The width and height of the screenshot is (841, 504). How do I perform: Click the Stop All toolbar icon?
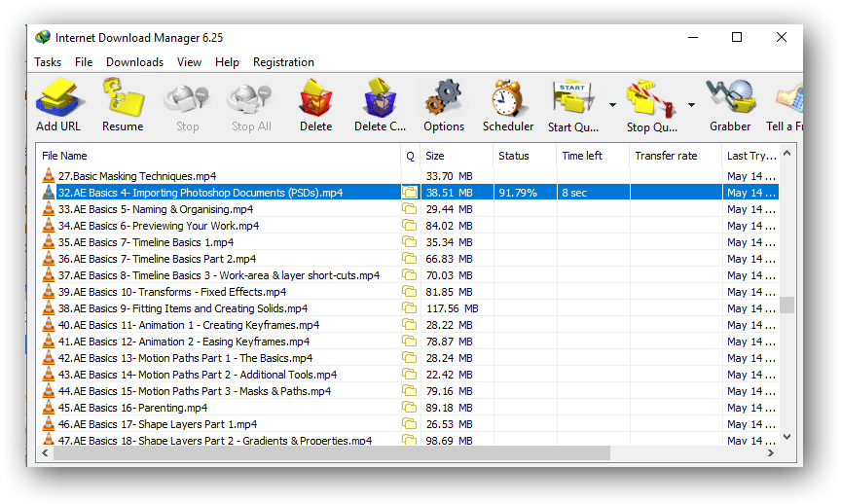pos(250,99)
